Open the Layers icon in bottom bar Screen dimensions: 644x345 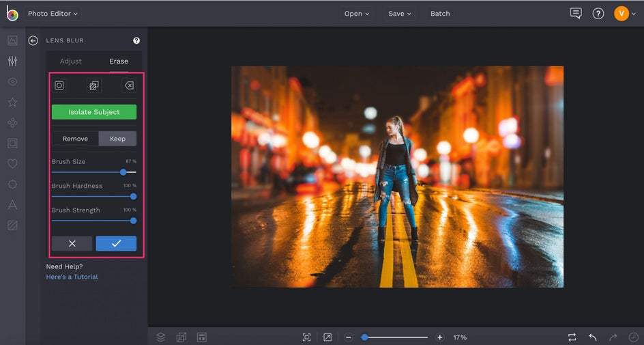tap(161, 337)
